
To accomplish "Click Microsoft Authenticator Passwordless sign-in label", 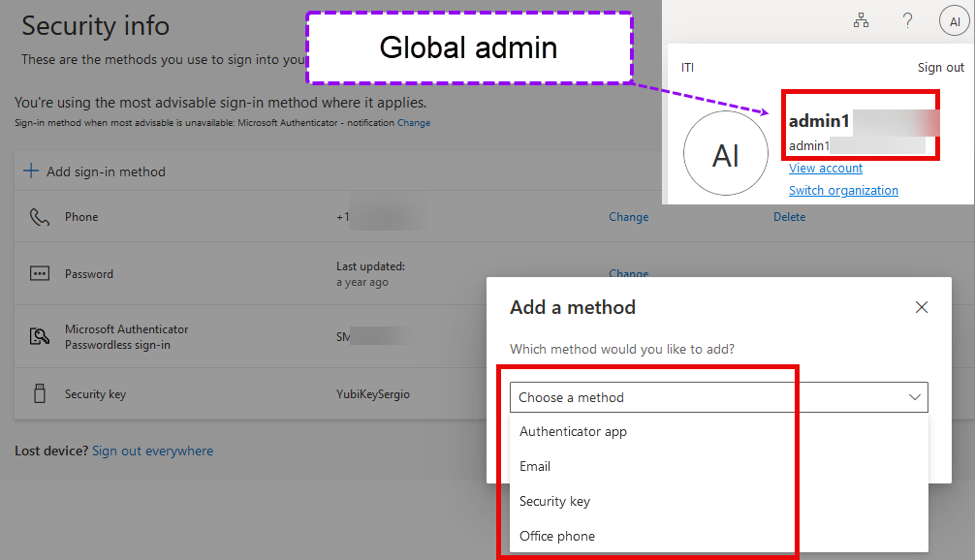I will coord(126,337).
